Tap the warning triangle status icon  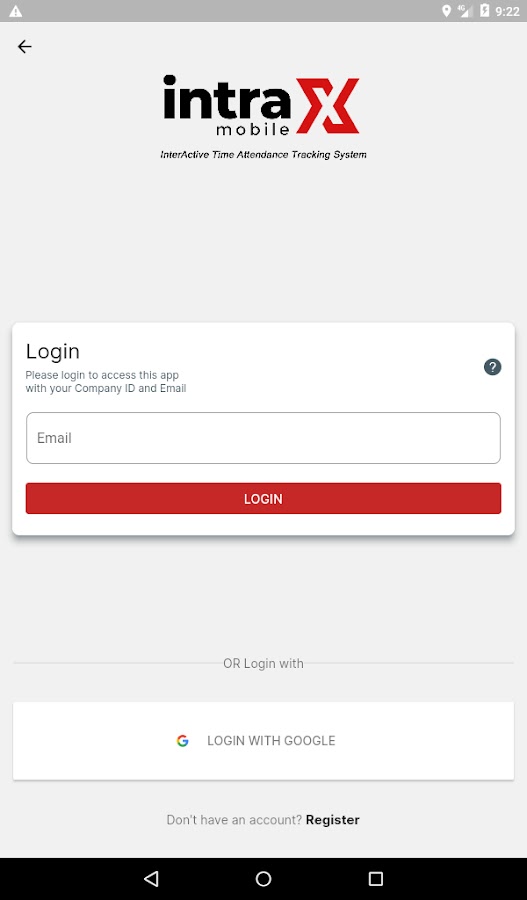tap(16, 11)
